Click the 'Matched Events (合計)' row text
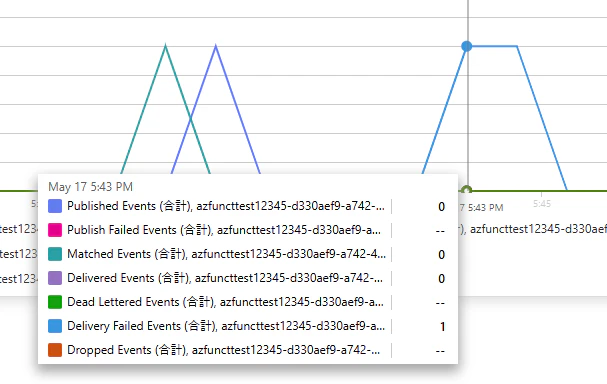This screenshot has width=607, height=384. tap(226, 254)
